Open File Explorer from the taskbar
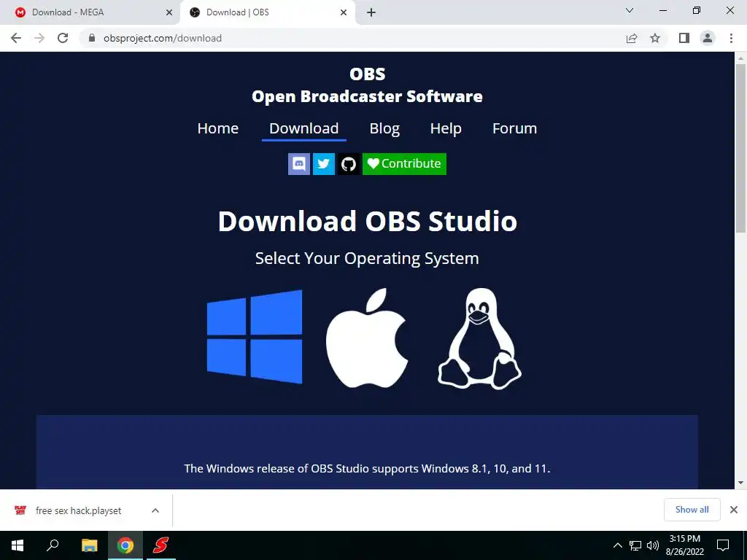Screen dimensions: 747x560 (x=89, y=545)
